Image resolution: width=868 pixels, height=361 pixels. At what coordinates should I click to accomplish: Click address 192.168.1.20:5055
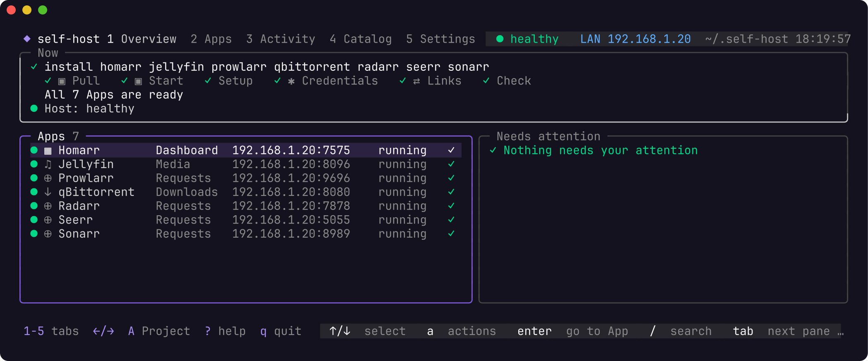291,220
